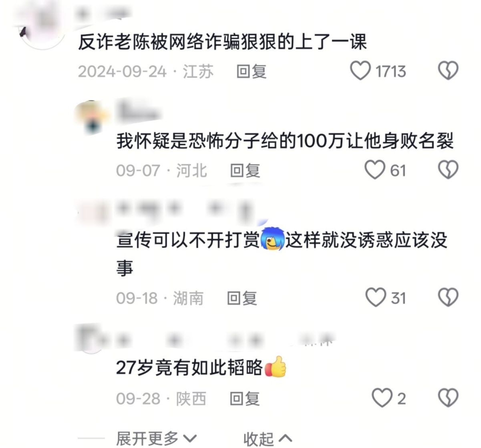
Task: Expand more replies with 展开更多
Action: click(x=157, y=438)
